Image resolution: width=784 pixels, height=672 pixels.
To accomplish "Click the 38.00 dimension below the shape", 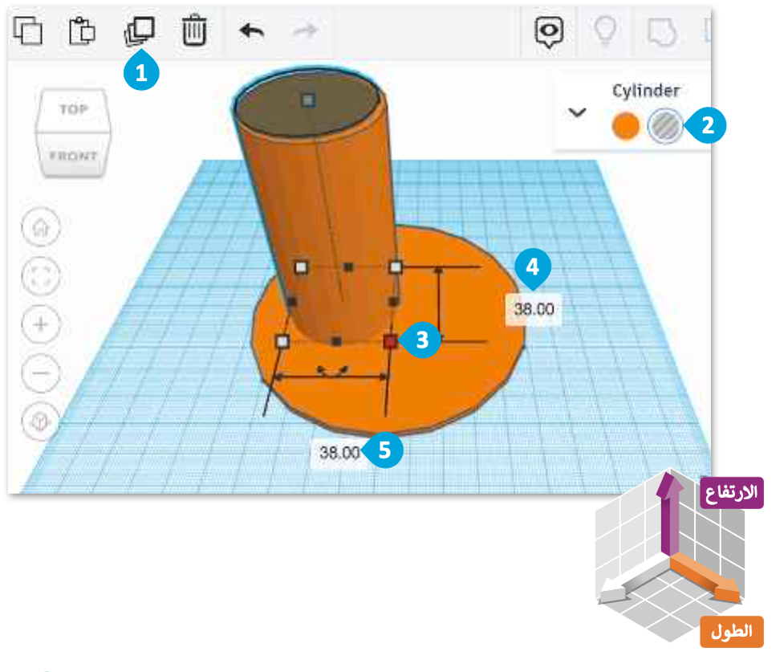I will click(339, 454).
